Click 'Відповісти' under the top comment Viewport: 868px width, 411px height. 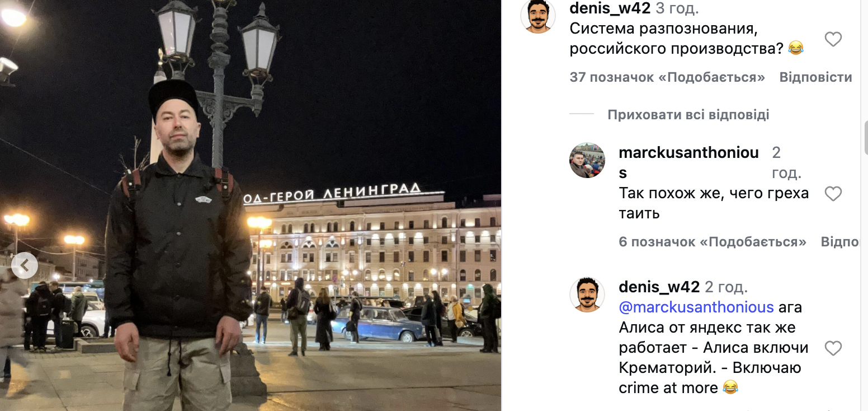(x=815, y=77)
